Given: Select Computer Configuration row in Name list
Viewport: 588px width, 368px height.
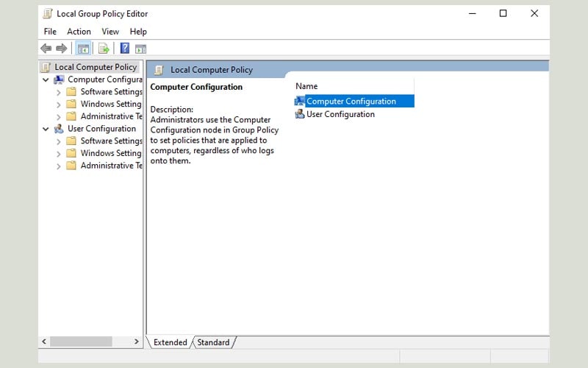Looking at the screenshot, I should 354,101.
